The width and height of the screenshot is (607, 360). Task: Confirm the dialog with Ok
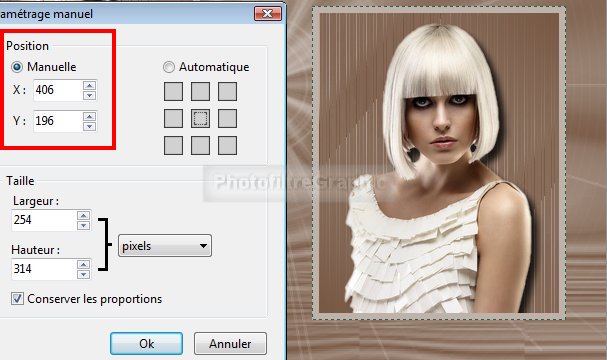tap(146, 343)
